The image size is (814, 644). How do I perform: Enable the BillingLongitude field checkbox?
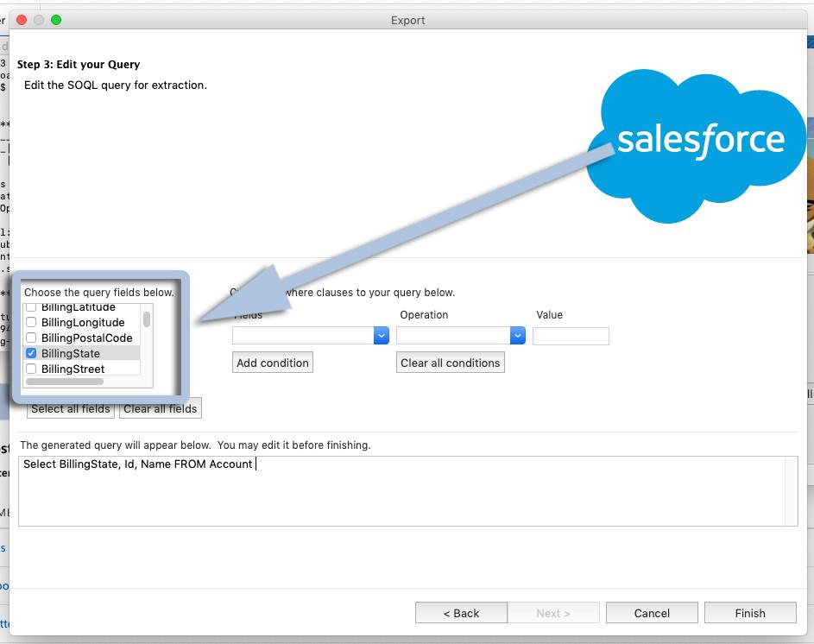31,323
